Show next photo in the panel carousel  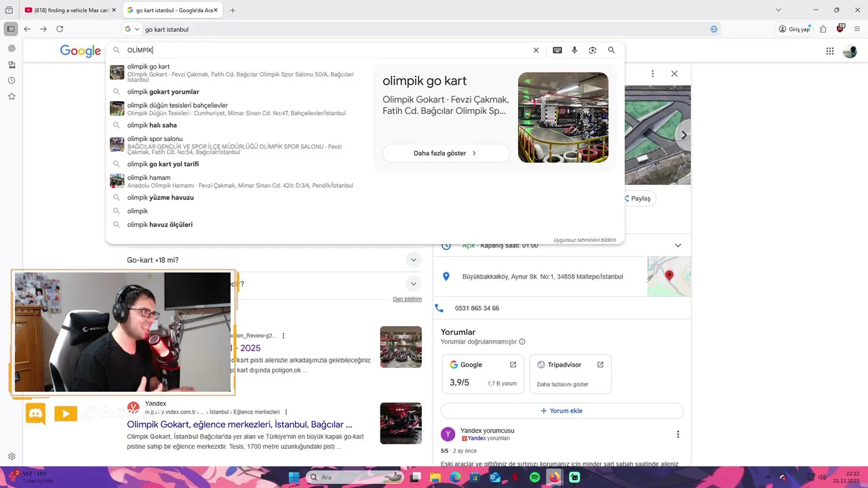[684, 135]
